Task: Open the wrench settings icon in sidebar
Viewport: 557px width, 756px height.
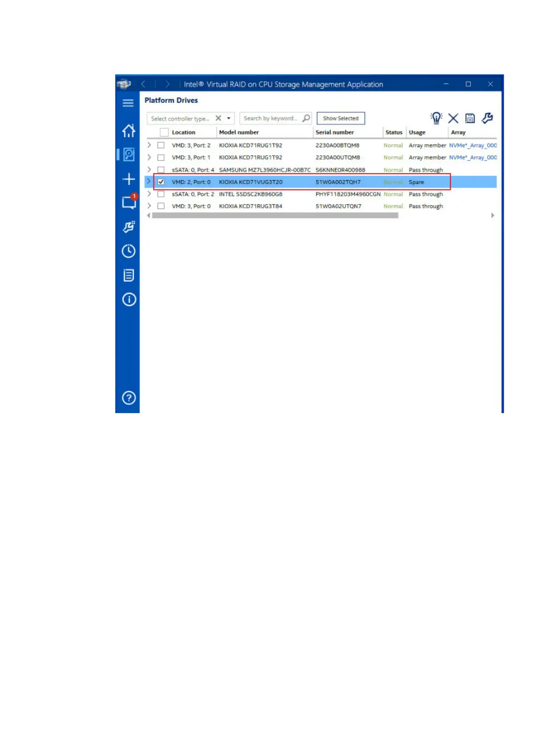Action: click(x=129, y=227)
